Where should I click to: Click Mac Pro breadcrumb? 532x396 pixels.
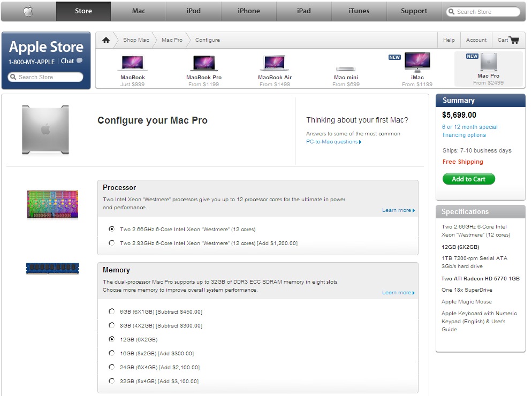172,40
